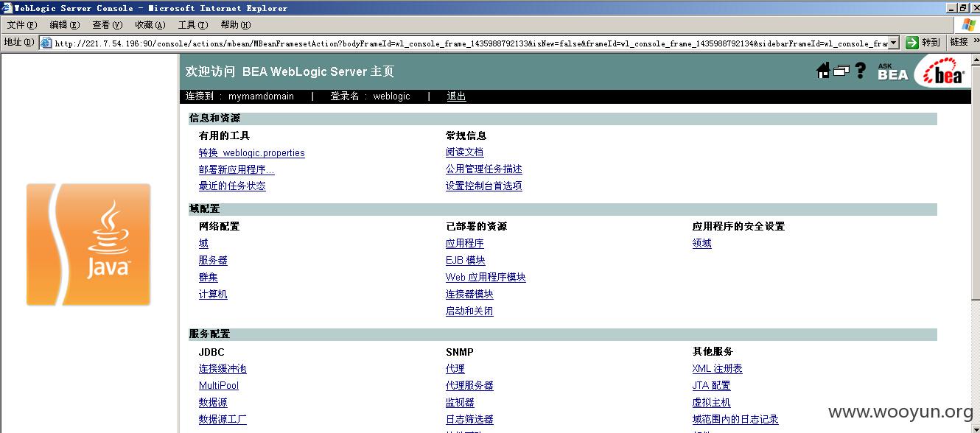Open 域范围内的日志记录 link

click(x=735, y=420)
